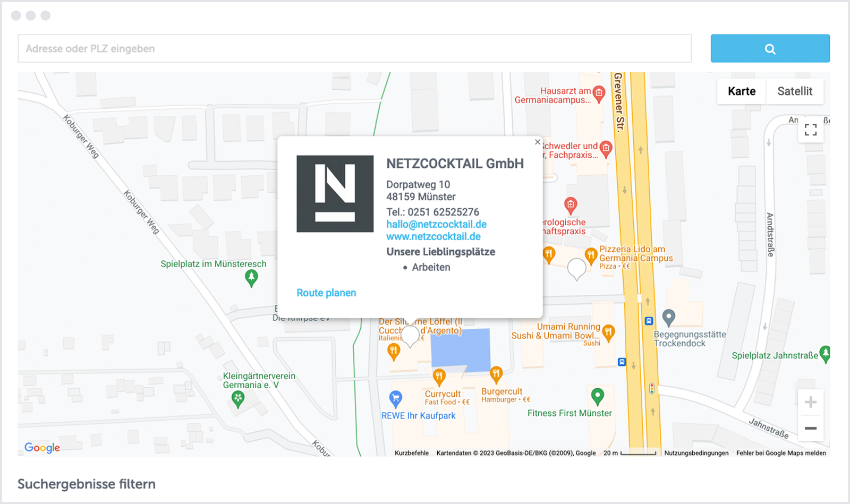
Task: Switch to Satellit map view
Action: 794,91
